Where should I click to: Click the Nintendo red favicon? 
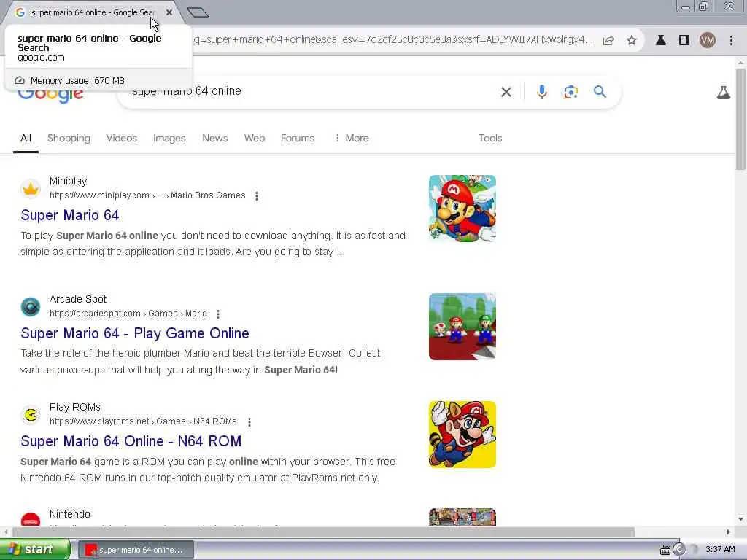[x=31, y=519]
